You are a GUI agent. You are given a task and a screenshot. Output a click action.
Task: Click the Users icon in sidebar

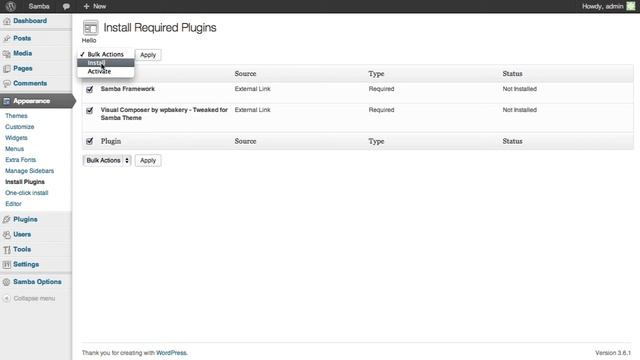7,235
